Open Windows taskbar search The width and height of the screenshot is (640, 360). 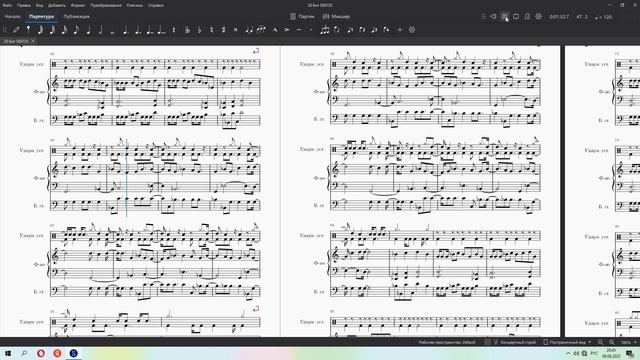tap(24, 353)
